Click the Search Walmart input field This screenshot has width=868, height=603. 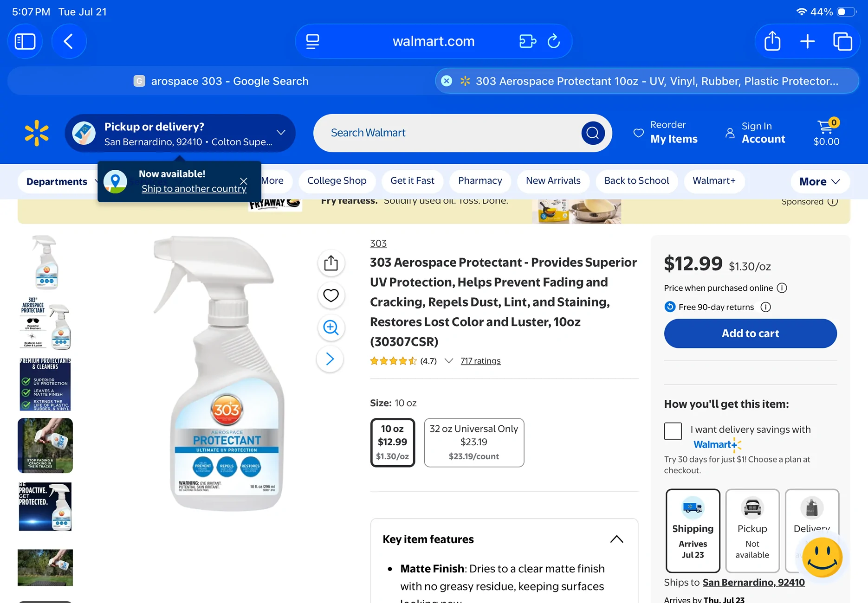[448, 133]
